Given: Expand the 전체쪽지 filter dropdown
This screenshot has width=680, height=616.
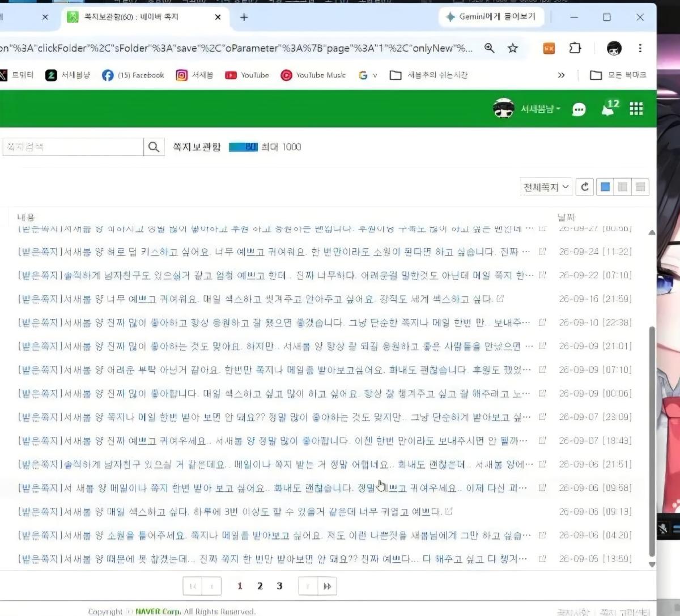Looking at the screenshot, I should (546, 186).
